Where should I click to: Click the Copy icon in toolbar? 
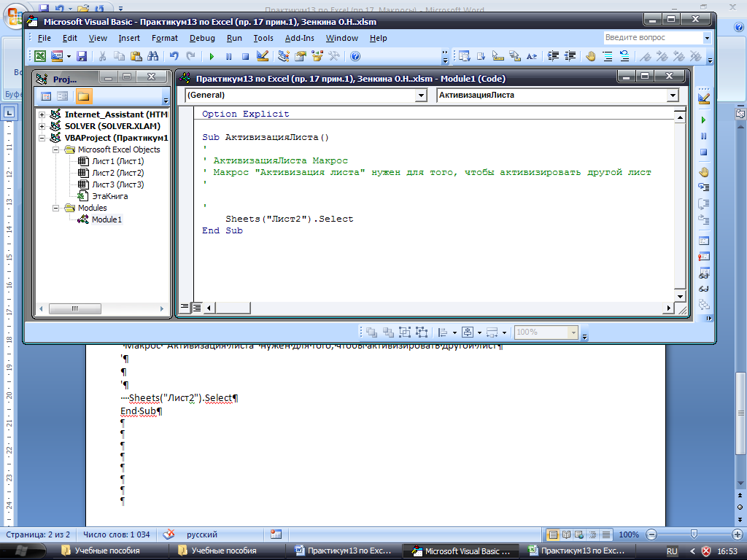119,56
